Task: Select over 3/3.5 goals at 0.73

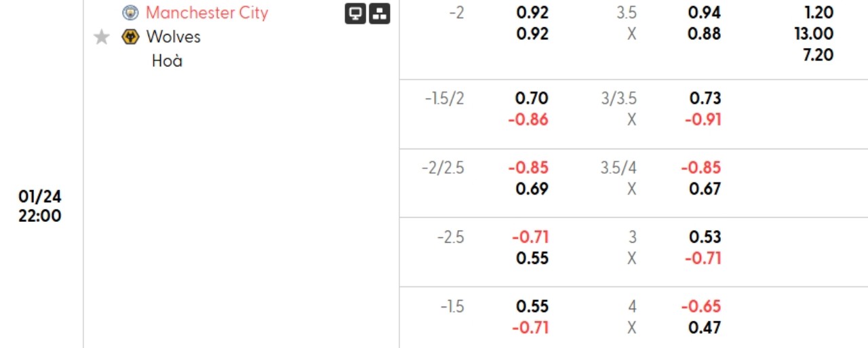Action: [x=705, y=98]
